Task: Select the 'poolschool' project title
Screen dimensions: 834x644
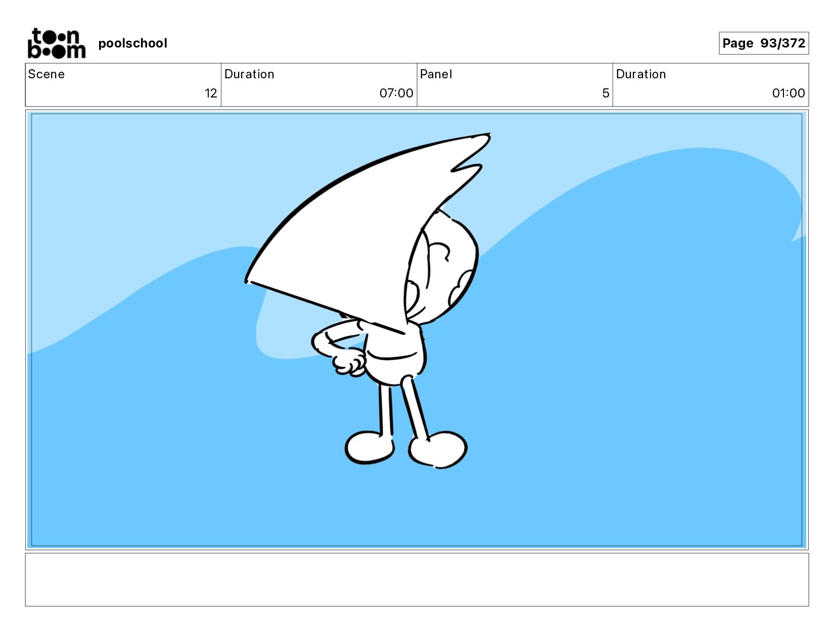Action: coord(132,43)
